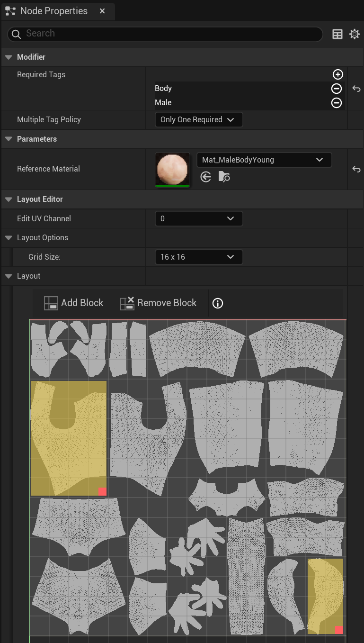Collapse the Layout Options group

point(8,238)
